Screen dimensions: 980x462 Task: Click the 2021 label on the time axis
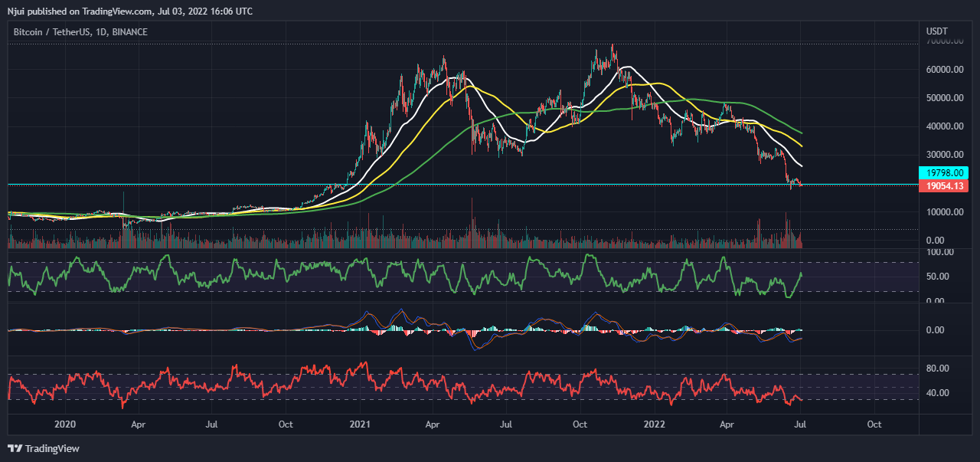pos(361,424)
